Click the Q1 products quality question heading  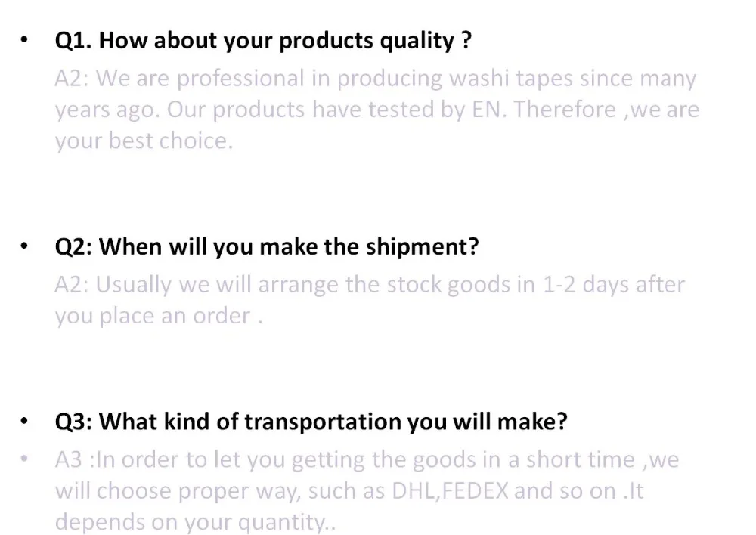pos(263,41)
